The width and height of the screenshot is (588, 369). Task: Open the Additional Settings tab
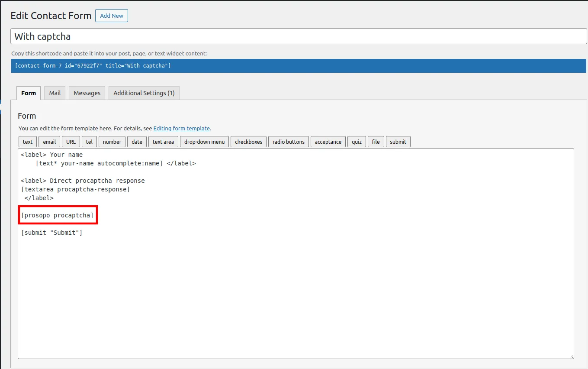pyautogui.click(x=144, y=93)
